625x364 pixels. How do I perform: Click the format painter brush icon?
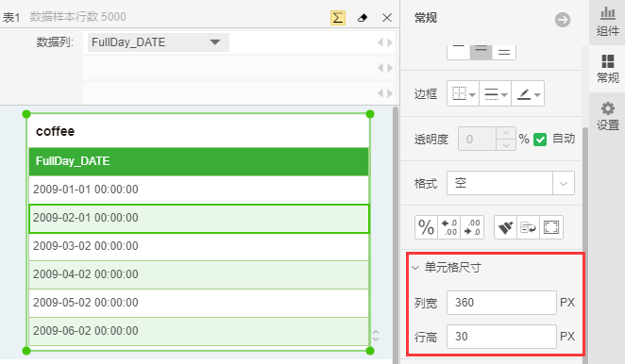click(x=505, y=227)
